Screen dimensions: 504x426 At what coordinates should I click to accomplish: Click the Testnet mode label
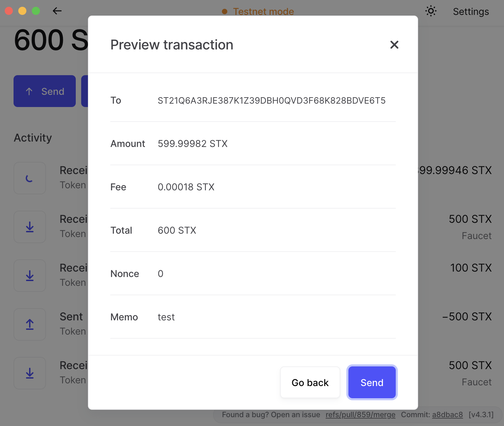[264, 11]
